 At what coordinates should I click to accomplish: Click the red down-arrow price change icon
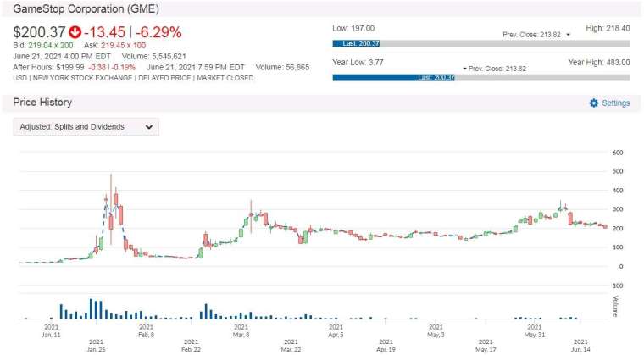click(x=75, y=32)
